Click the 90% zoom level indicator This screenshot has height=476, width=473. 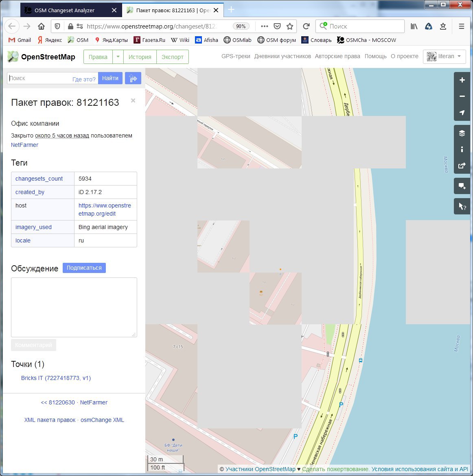(x=241, y=26)
